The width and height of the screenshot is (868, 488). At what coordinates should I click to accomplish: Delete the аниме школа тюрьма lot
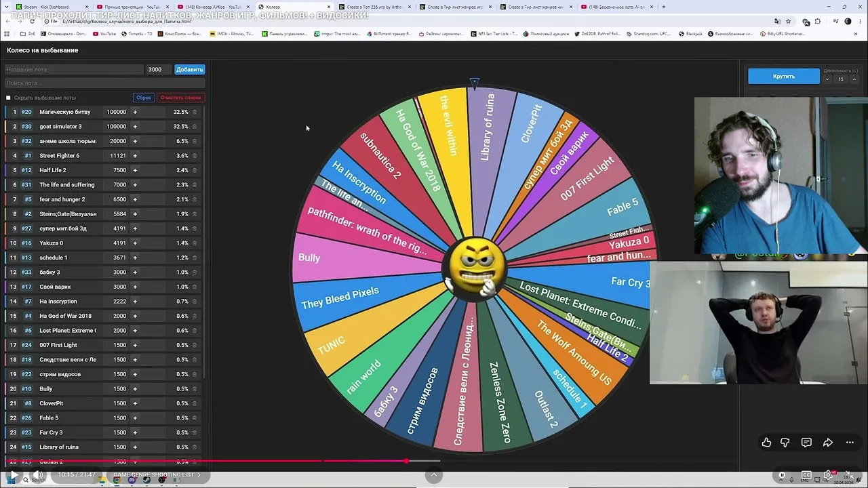pyautogui.click(x=195, y=141)
